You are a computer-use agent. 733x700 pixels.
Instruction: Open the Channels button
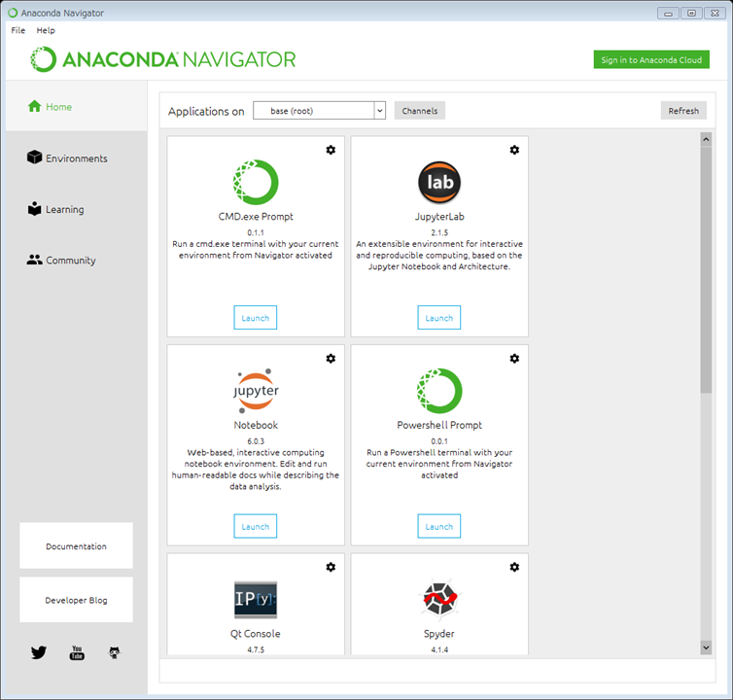420,111
